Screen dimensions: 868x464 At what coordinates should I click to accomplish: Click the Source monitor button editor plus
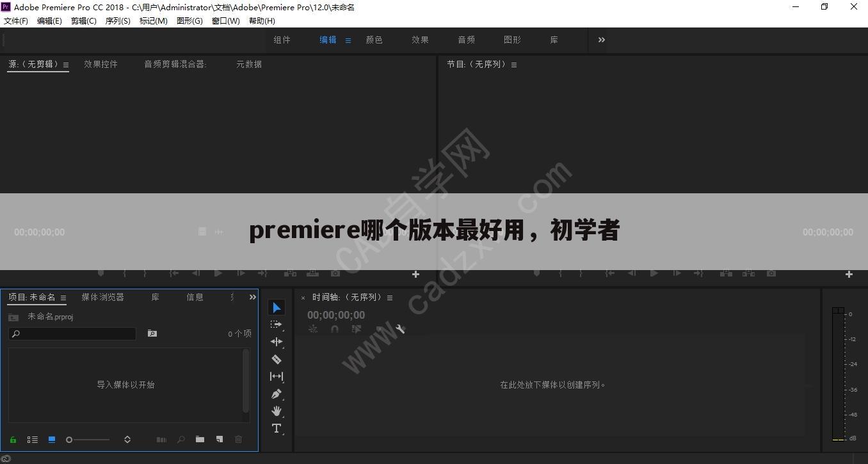point(415,274)
